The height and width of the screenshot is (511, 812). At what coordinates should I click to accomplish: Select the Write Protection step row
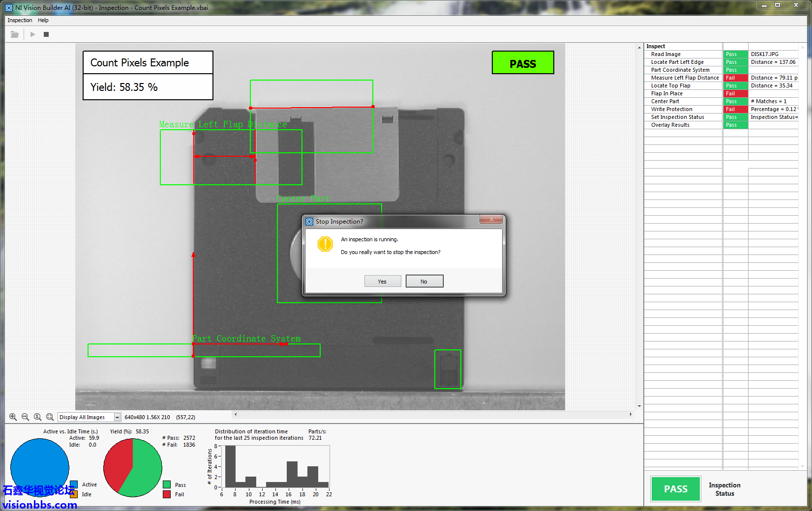click(671, 109)
